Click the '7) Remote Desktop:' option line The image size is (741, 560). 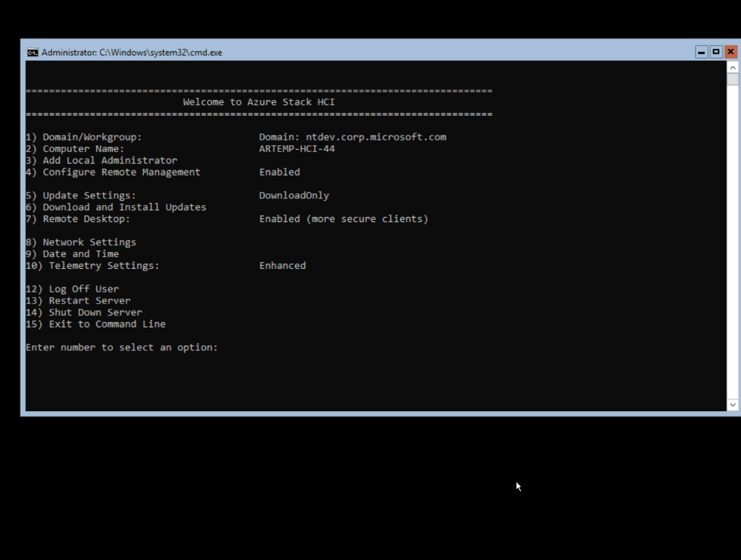point(78,219)
